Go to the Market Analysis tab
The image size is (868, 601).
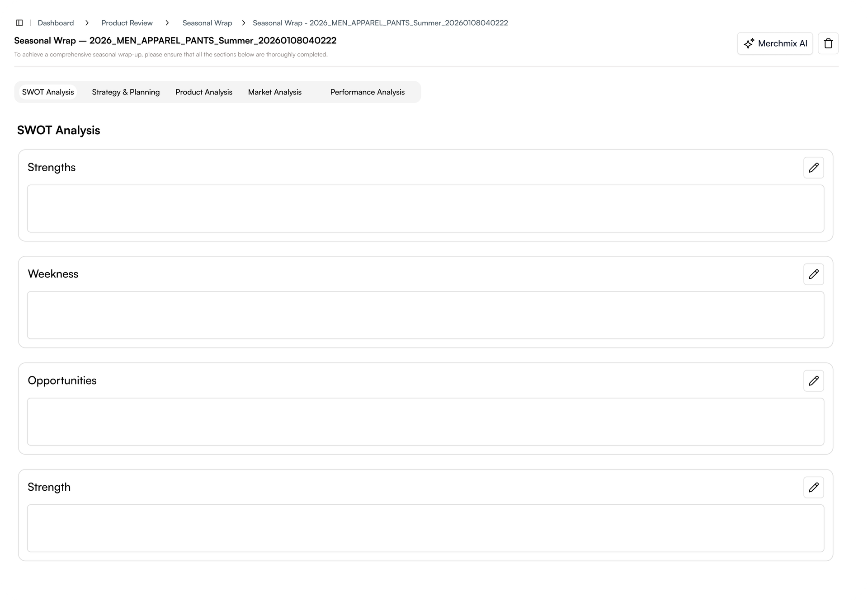coord(275,92)
